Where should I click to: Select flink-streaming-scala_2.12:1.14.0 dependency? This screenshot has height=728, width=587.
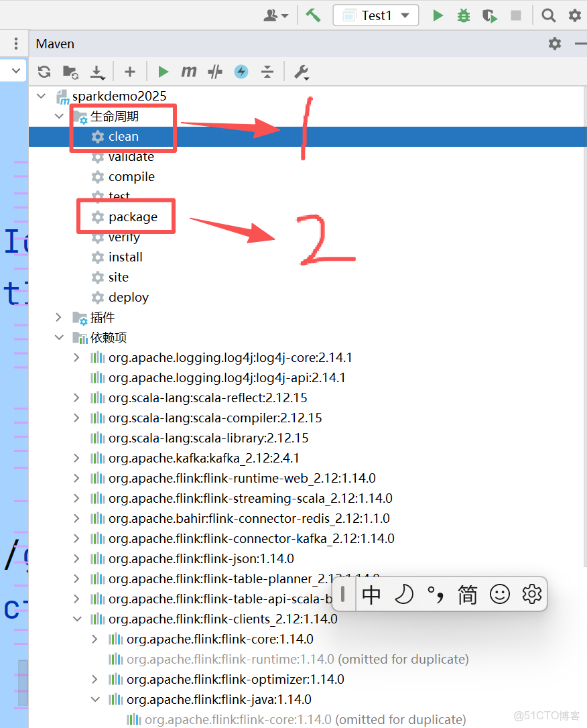[250, 498]
